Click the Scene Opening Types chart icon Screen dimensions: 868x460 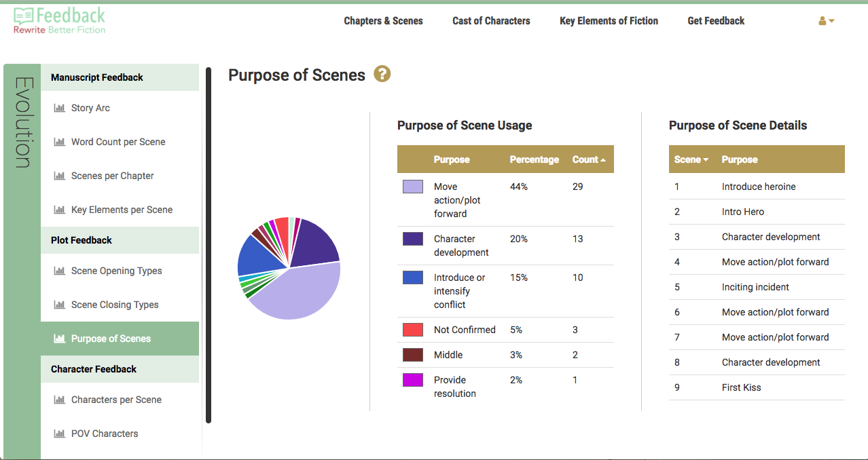(x=60, y=270)
